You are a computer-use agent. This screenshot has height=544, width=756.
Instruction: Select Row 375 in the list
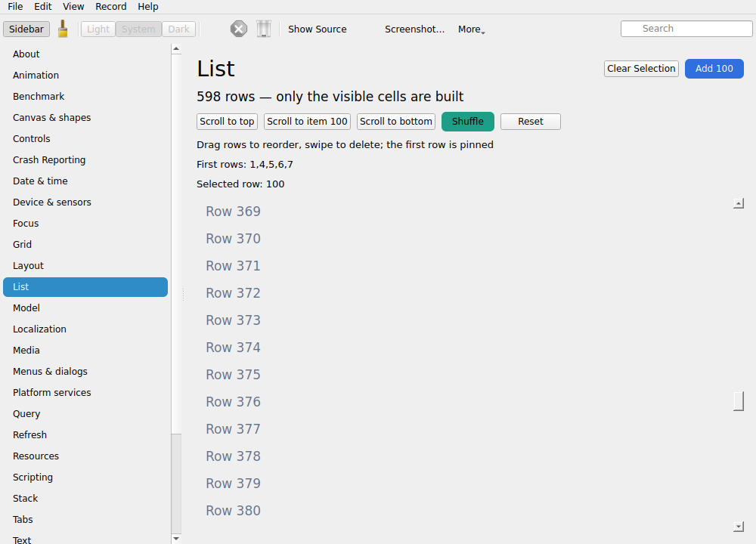pos(465,375)
